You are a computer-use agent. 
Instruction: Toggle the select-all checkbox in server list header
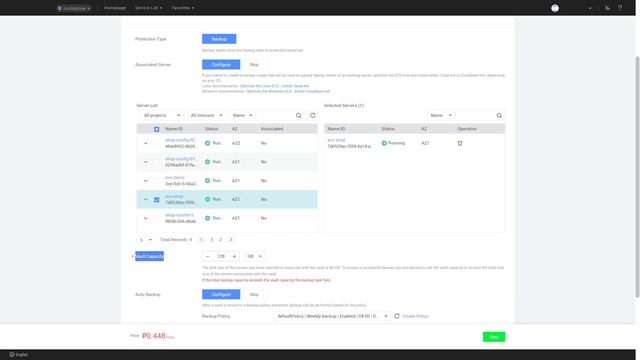pyautogui.click(x=156, y=129)
